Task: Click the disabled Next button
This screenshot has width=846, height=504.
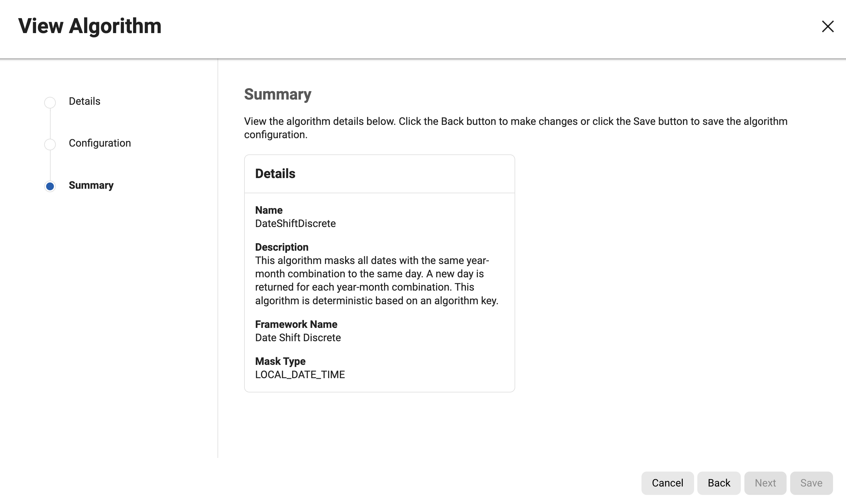Action: click(765, 483)
